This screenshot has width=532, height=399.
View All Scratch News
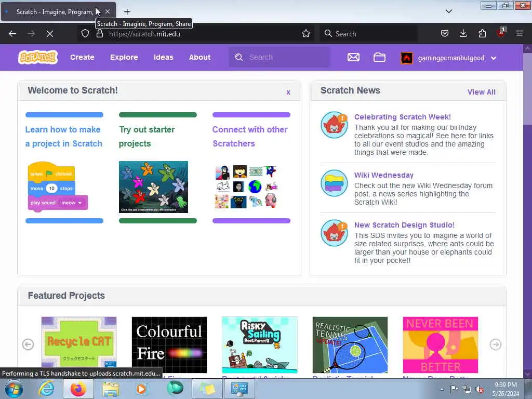(481, 92)
